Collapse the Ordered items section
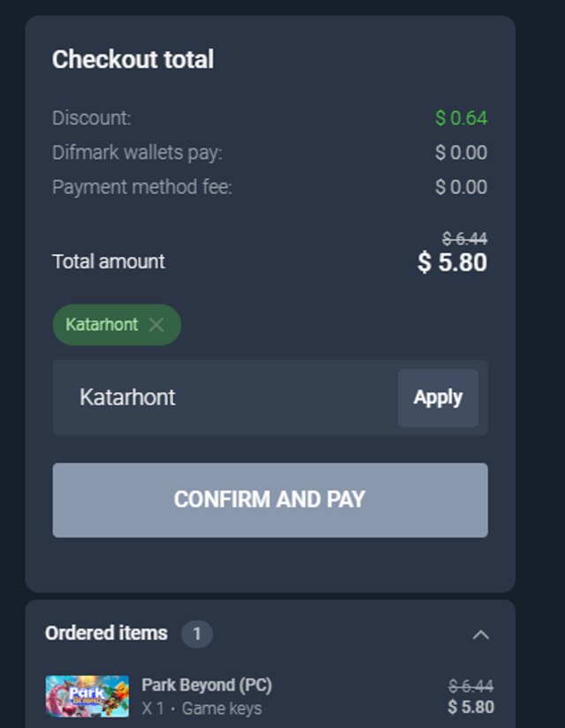The image size is (565, 728). click(x=481, y=634)
